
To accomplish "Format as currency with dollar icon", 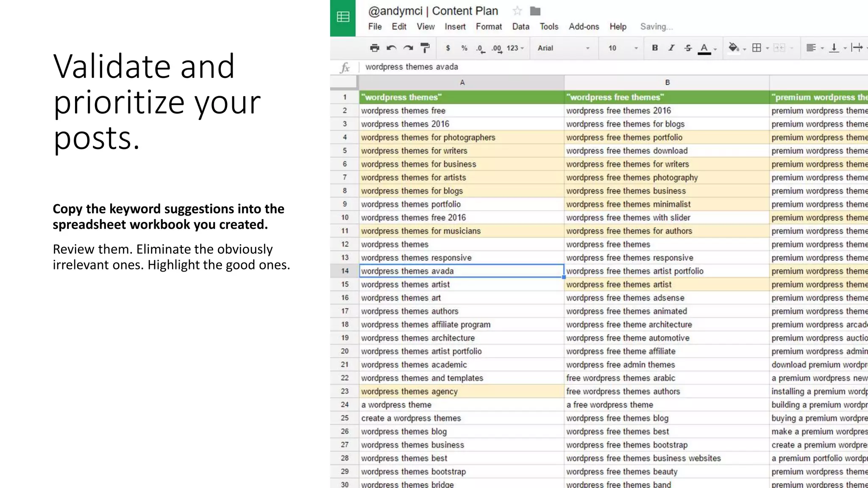I will click(x=448, y=48).
